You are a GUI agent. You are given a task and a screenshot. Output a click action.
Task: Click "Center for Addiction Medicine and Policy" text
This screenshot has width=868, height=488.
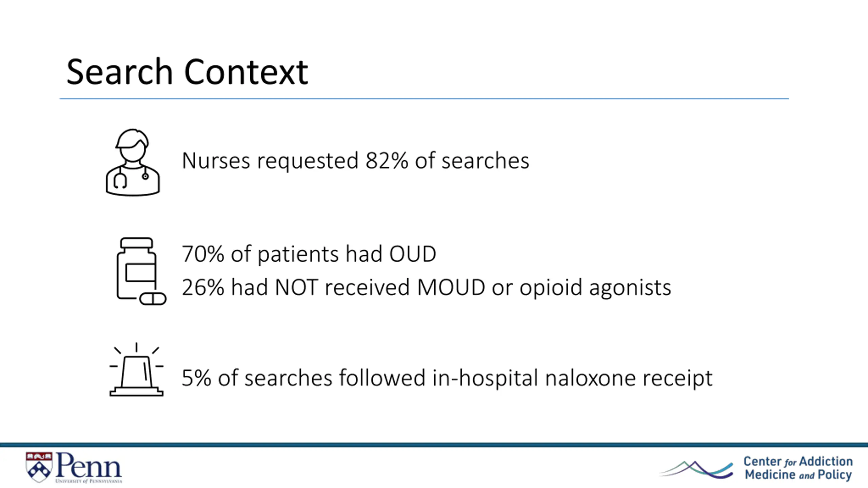[x=798, y=468]
